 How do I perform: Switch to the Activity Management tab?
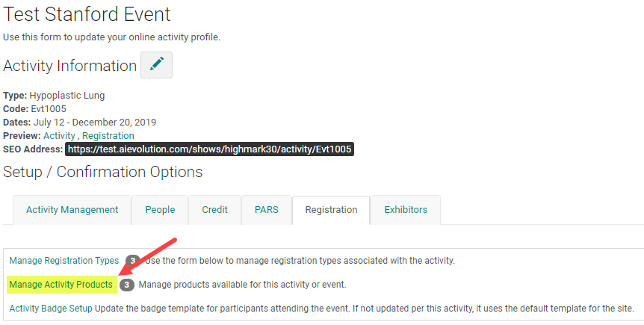[x=72, y=210]
